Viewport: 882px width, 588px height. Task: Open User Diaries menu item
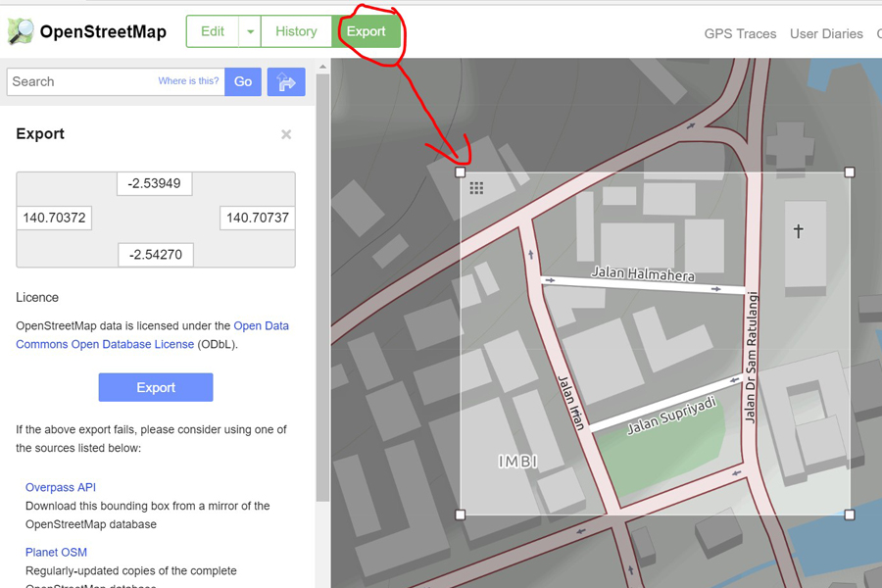(826, 33)
